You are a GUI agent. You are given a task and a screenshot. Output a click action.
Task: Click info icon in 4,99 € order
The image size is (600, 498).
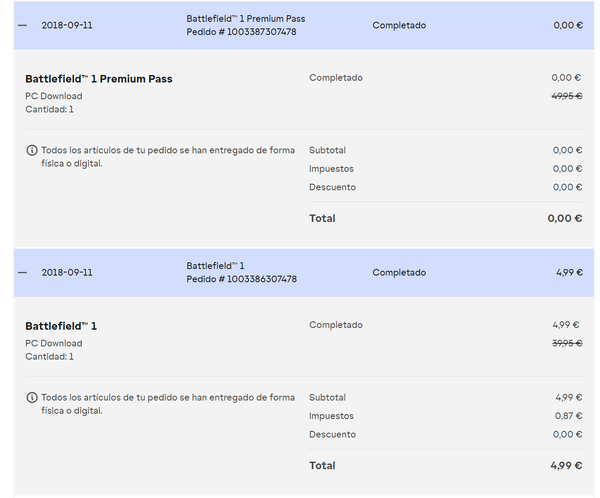(32, 397)
